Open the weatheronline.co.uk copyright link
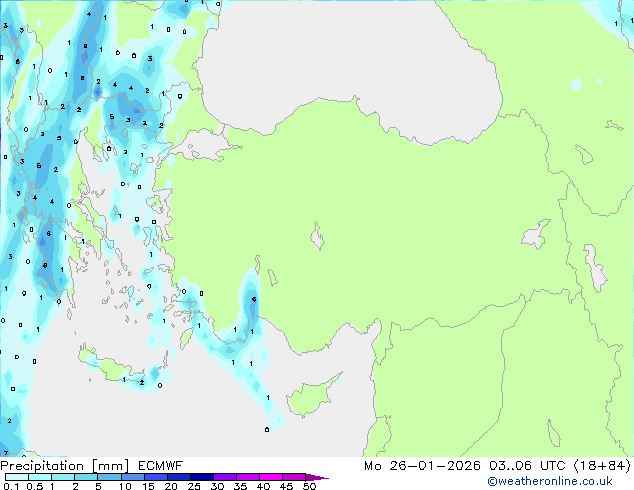The height and width of the screenshot is (490, 634). click(x=550, y=481)
